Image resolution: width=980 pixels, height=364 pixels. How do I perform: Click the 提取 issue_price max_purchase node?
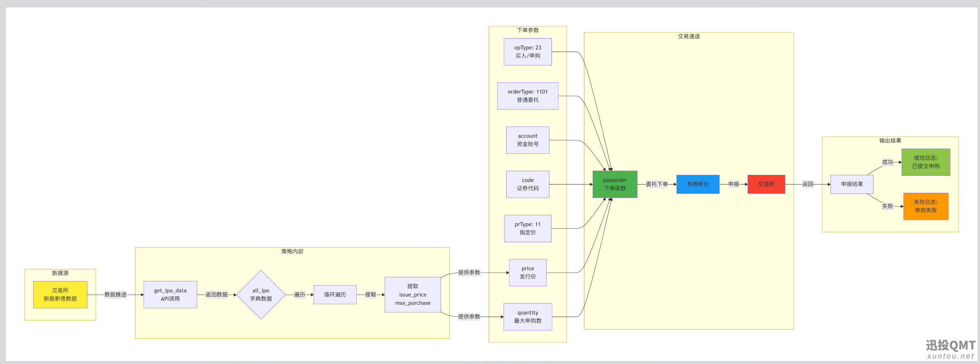(413, 295)
